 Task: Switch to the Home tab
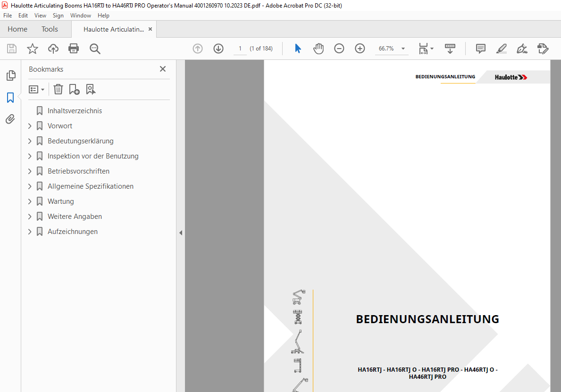tap(17, 29)
